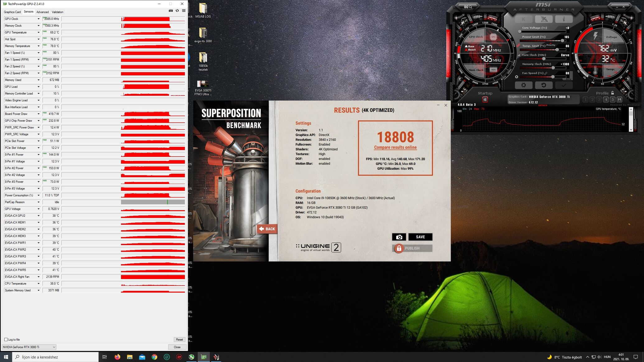Adjust Power Limit slider handle
Screen dimensions: 644x362
point(562,41)
